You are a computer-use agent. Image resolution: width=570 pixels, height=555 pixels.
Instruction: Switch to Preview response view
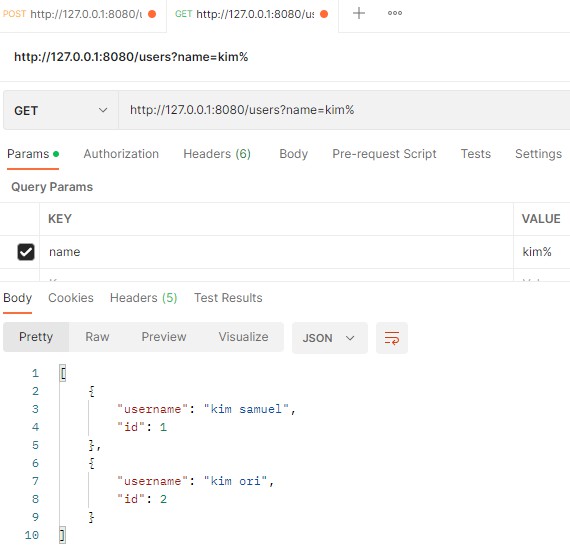[164, 337]
